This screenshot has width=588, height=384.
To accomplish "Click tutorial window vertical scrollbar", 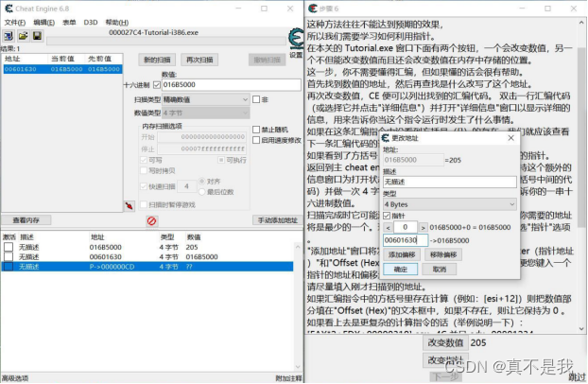I will click(581, 176).
